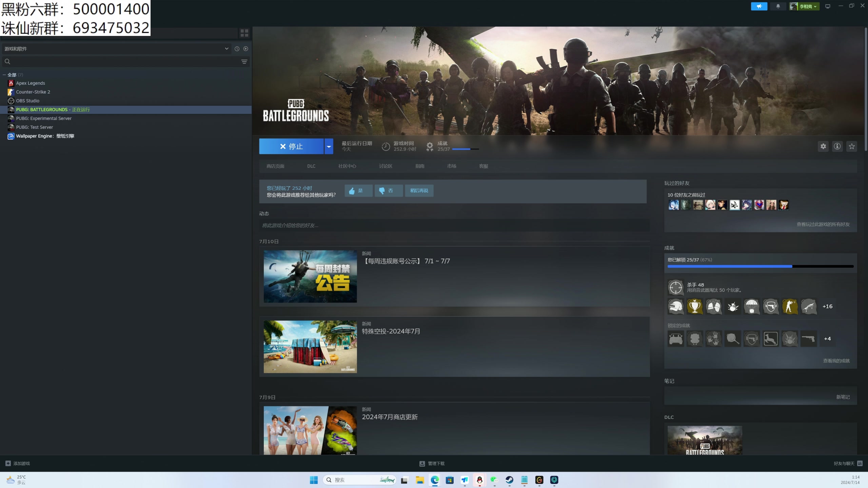Image resolution: width=868 pixels, height=488 pixels.
Task: Open locked pistol achievement icon
Action: tap(808, 339)
